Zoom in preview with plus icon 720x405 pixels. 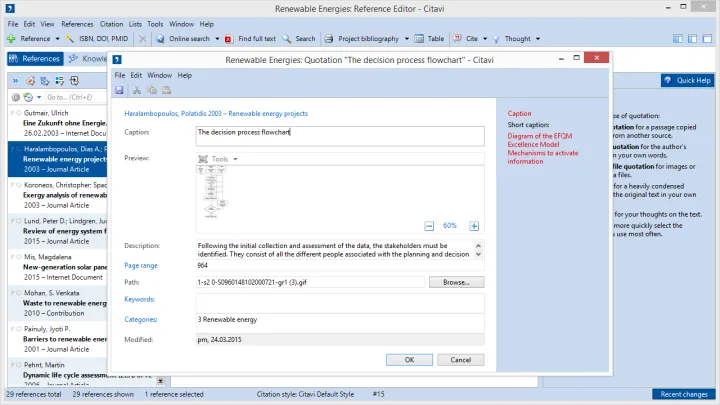point(474,226)
